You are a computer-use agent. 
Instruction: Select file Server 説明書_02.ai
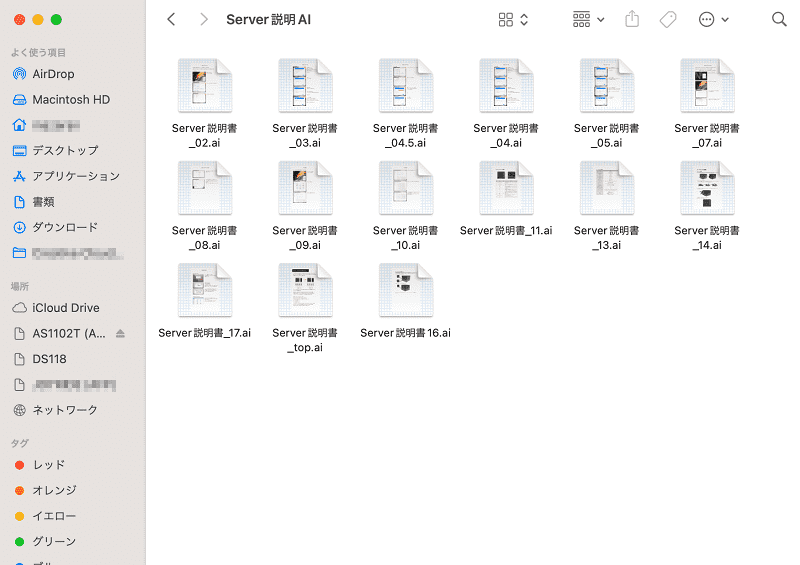[205, 104]
